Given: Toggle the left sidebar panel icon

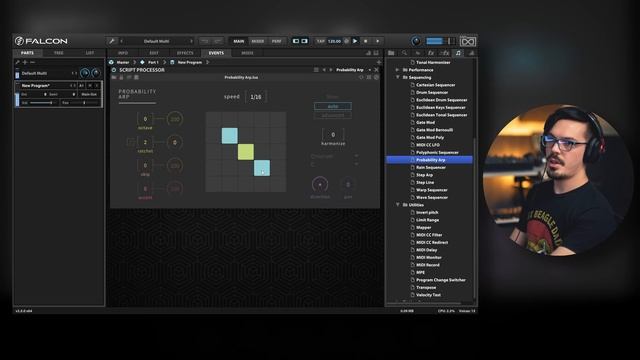Looking at the screenshot, I should pos(296,41).
